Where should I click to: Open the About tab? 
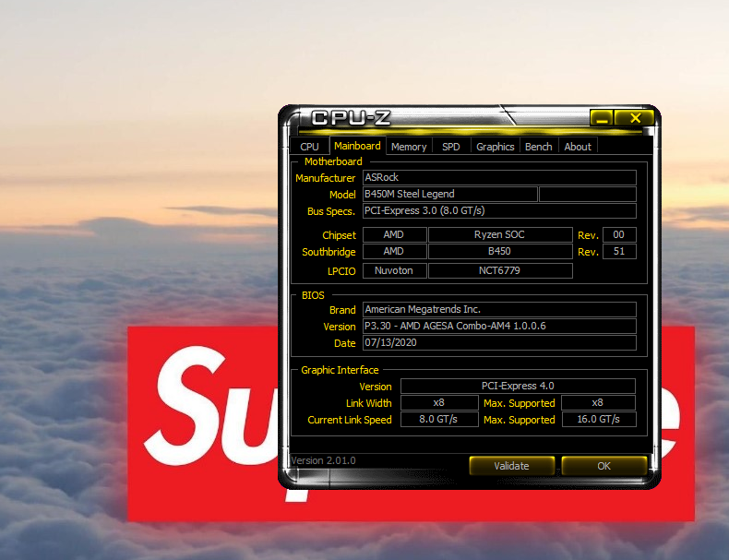[x=578, y=147]
